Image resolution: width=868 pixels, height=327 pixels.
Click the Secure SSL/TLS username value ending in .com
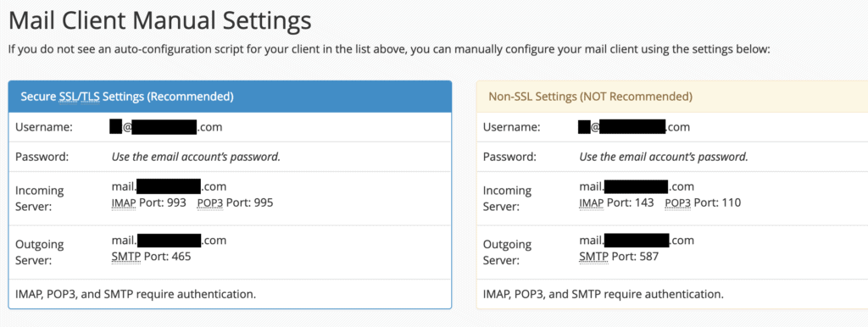(x=166, y=127)
